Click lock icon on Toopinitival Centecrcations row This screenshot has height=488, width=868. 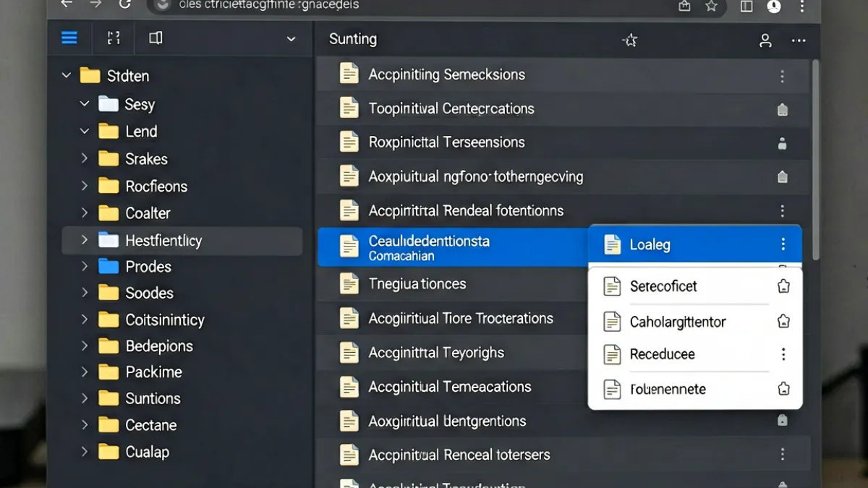[782, 110]
